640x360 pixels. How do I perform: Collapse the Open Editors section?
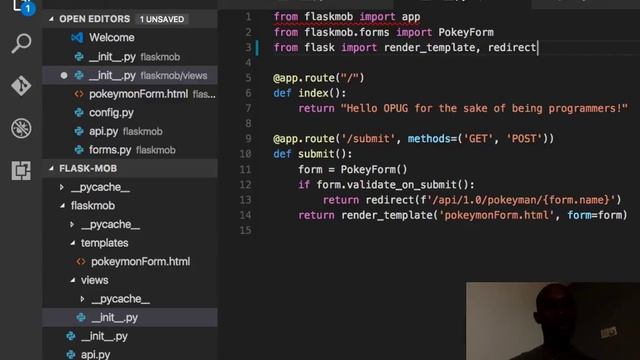[51, 19]
